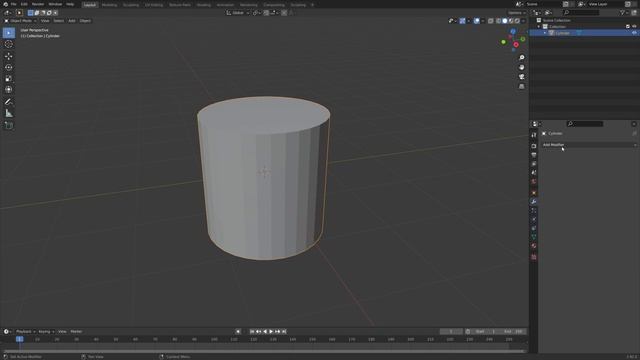Open the Modifier properties wrench tab

coord(534,202)
